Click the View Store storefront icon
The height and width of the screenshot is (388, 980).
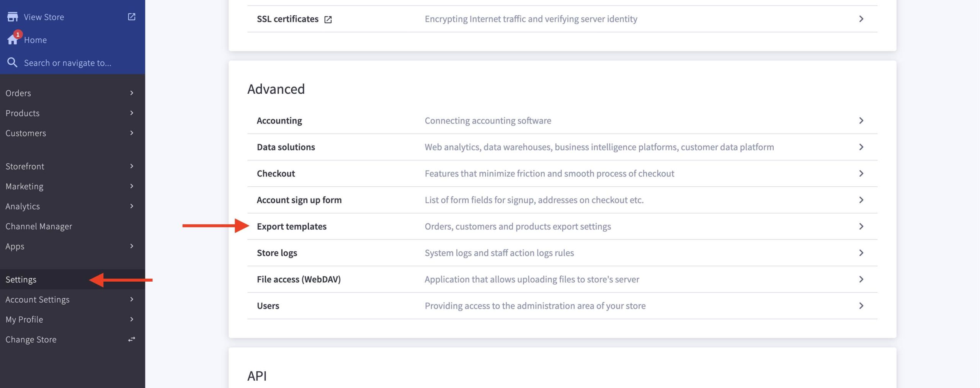coord(12,17)
